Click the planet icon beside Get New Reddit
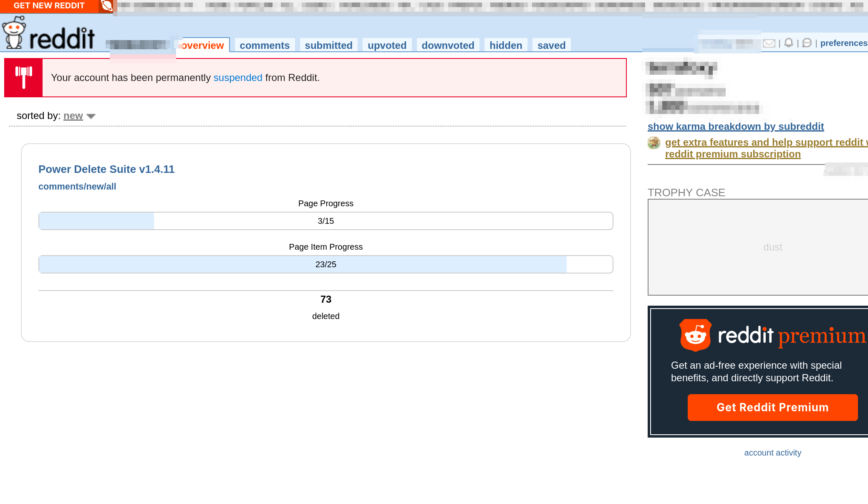The width and height of the screenshot is (868, 504). pos(107,6)
